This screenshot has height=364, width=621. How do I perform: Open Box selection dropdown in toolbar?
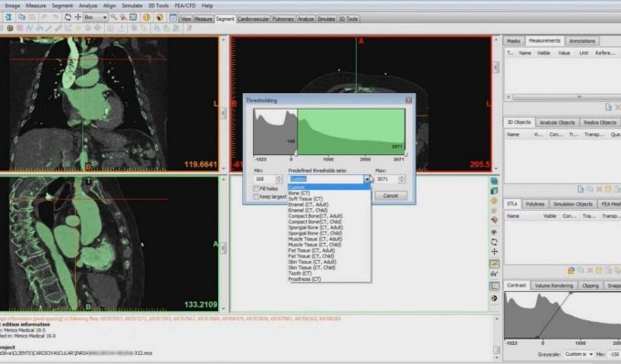(104, 17)
